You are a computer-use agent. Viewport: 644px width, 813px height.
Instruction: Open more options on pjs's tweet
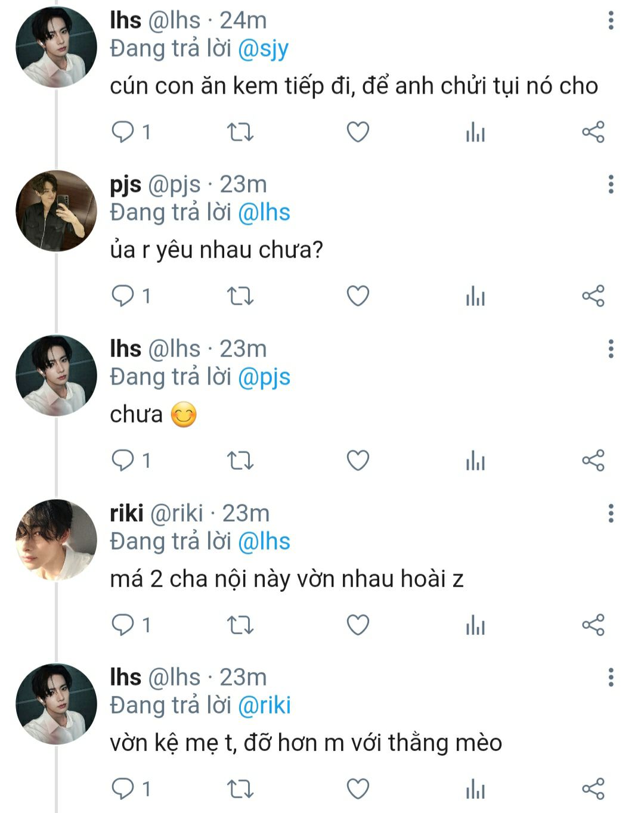coord(611,185)
